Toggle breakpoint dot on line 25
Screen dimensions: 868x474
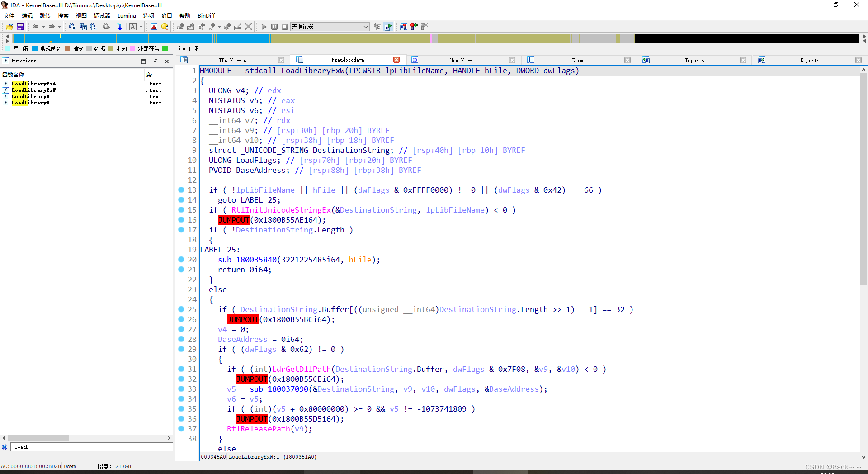[x=181, y=309]
